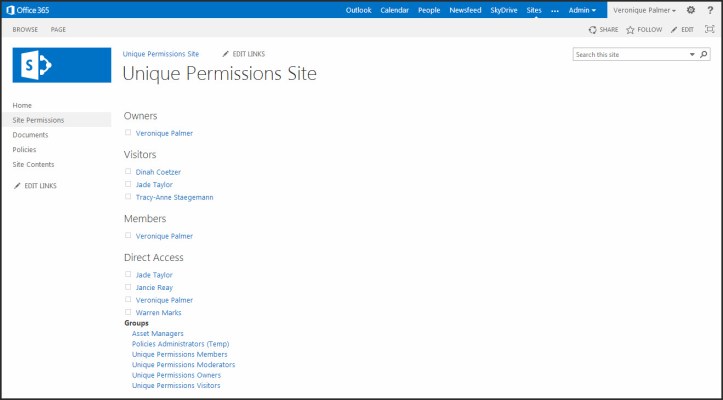Image resolution: width=723 pixels, height=400 pixels.
Task: Expand the Admin dropdown menu
Action: coord(582,10)
